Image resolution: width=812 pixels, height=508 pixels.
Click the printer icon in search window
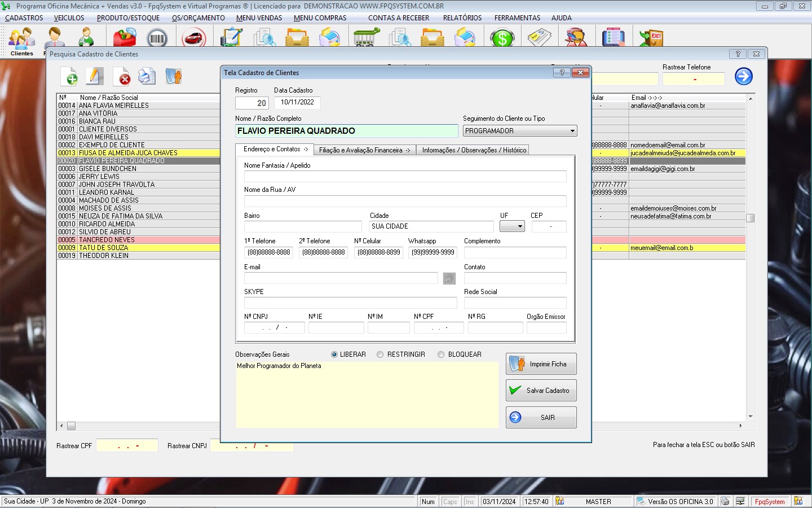coord(147,77)
